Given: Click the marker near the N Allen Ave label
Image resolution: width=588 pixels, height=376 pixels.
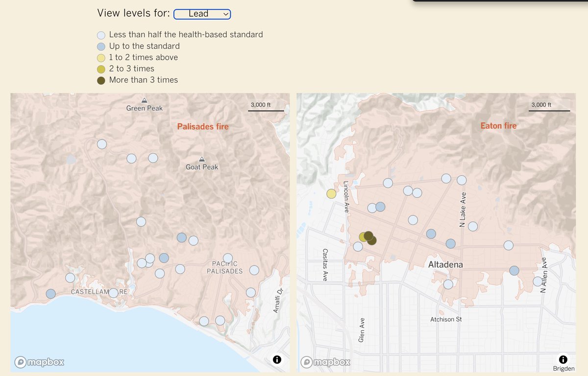Looking at the screenshot, I should 537,281.
